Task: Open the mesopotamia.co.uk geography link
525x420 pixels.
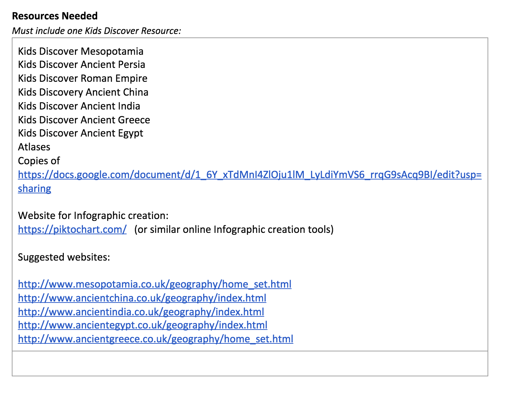Action: click(155, 284)
